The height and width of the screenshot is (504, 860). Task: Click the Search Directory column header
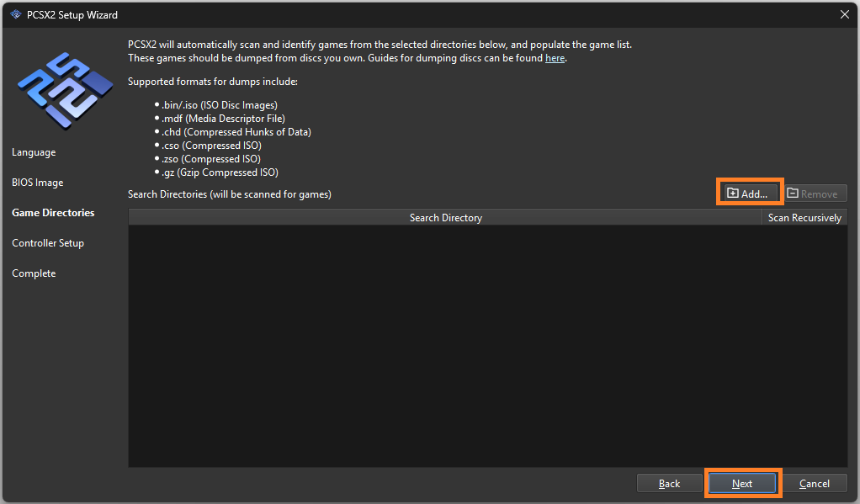(445, 218)
